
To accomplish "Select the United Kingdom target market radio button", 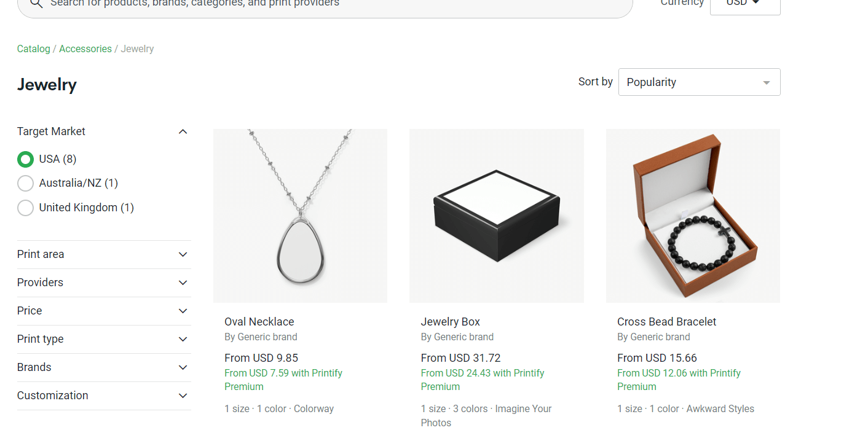I will [x=25, y=208].
